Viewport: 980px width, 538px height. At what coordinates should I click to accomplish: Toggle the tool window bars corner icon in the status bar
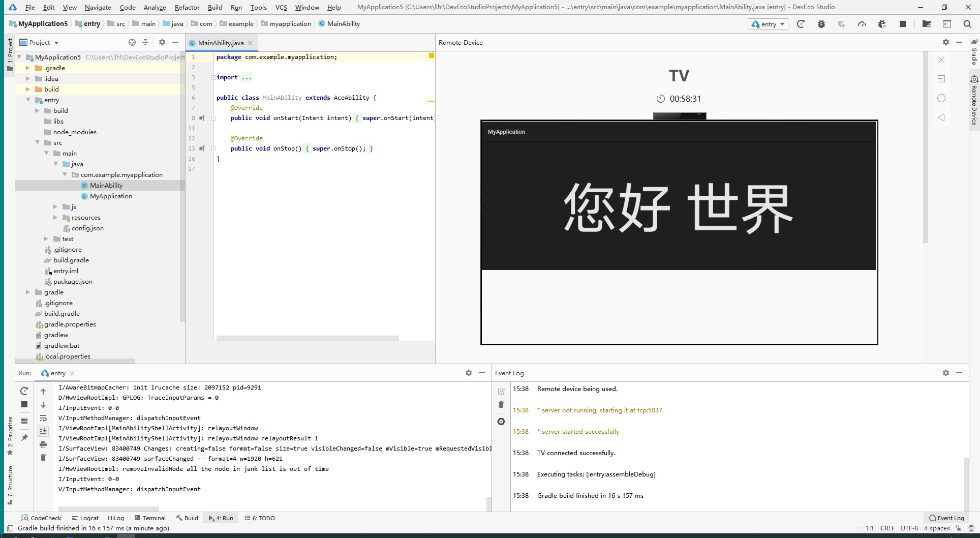10,528
